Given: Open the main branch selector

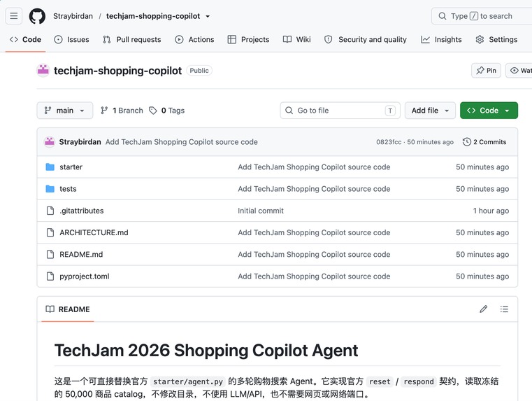Looking at the screenshot, I should [65, 111].
